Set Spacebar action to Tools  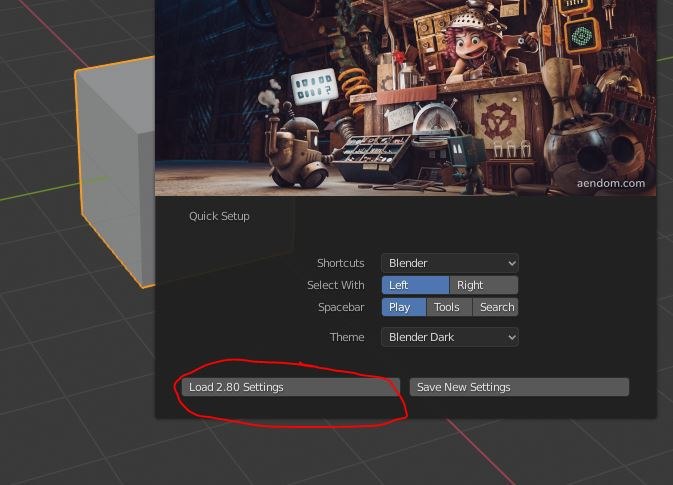[x=449, y=307]
